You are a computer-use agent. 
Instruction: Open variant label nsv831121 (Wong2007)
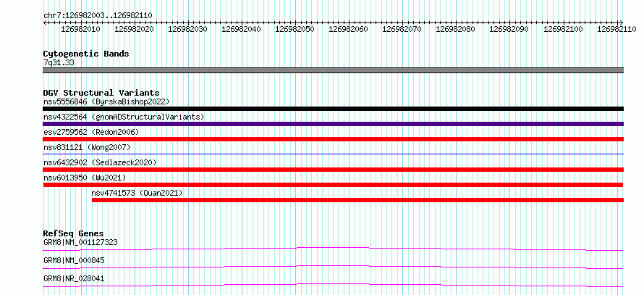[87, 147]
